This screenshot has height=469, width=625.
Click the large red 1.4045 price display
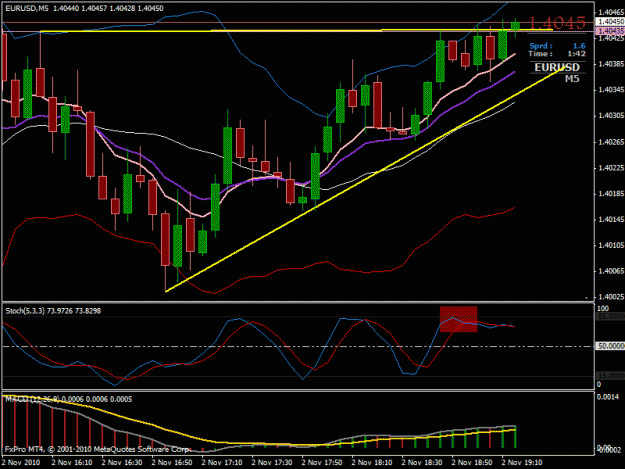pos(557,23)
